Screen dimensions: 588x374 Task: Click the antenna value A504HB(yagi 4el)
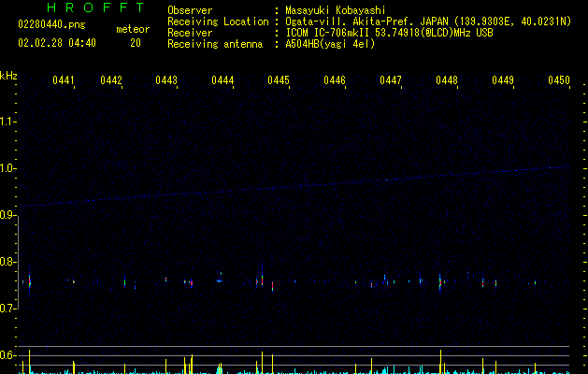[330, 44]
